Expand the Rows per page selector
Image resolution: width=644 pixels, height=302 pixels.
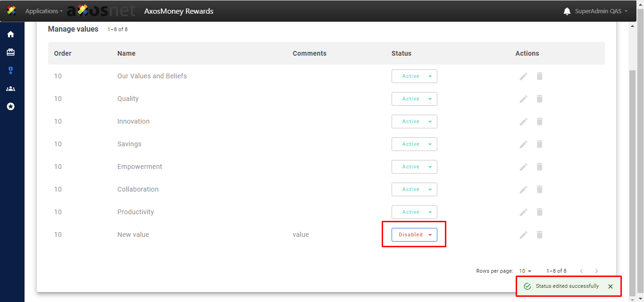(525, 271)
